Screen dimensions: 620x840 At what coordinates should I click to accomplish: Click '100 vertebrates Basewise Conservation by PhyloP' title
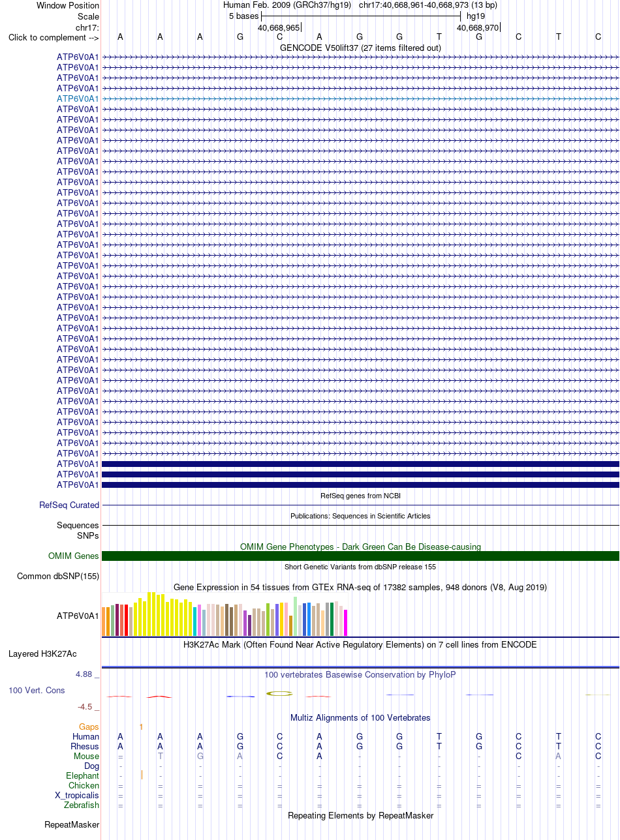click(x=360, y=674)
